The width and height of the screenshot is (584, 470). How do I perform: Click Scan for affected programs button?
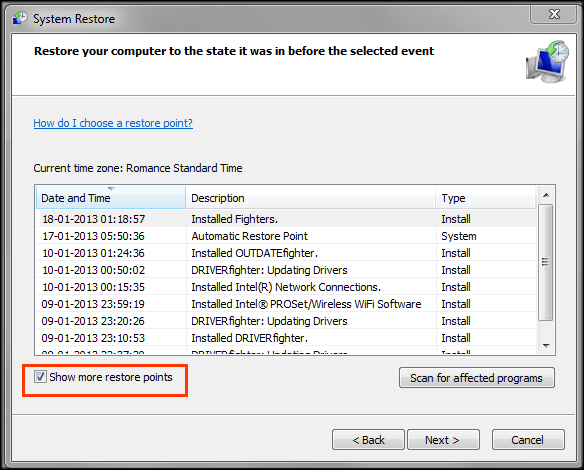pyautogui.click(x=477, y=378)
